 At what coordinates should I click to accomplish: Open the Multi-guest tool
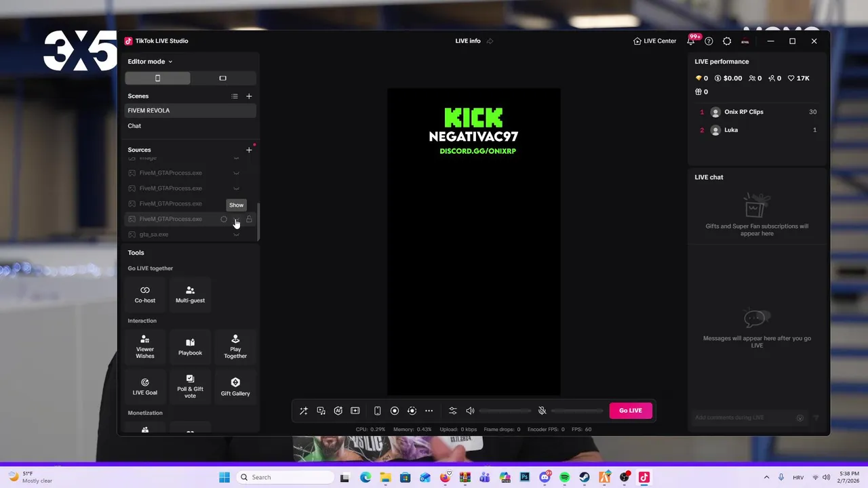click(190, 294)
